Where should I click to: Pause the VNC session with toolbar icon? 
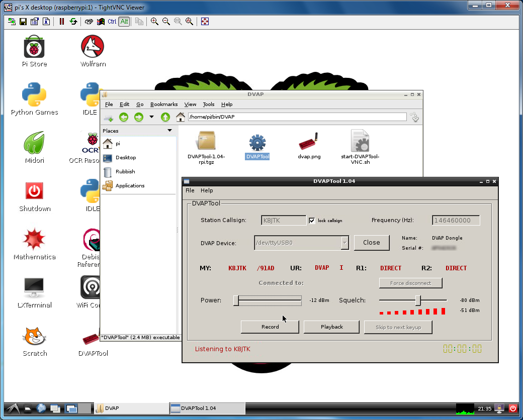coord(62,22)
